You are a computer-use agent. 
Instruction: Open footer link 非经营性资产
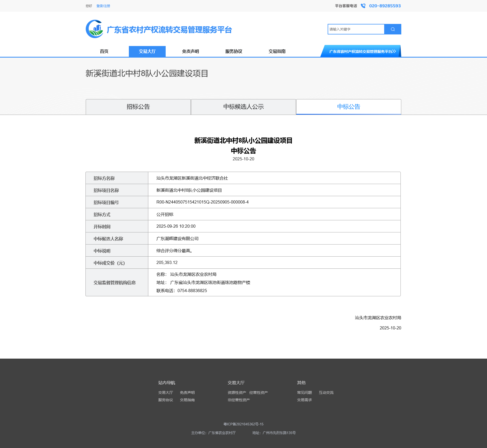click(239, 400)
